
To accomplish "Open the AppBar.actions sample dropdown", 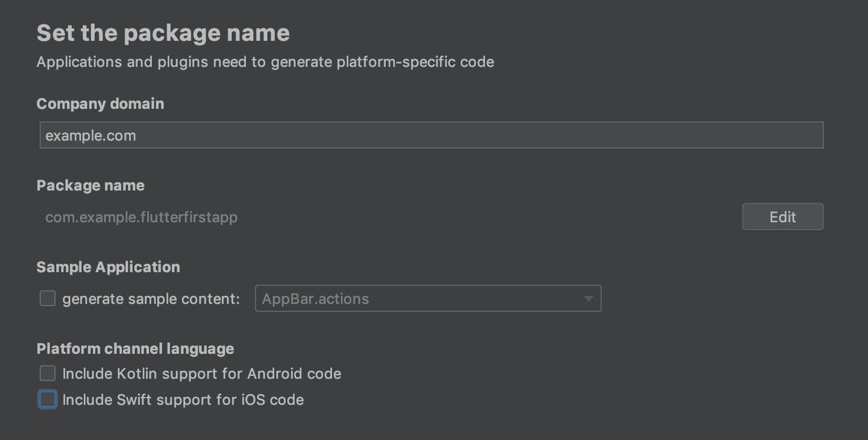I will pos(419,299).
